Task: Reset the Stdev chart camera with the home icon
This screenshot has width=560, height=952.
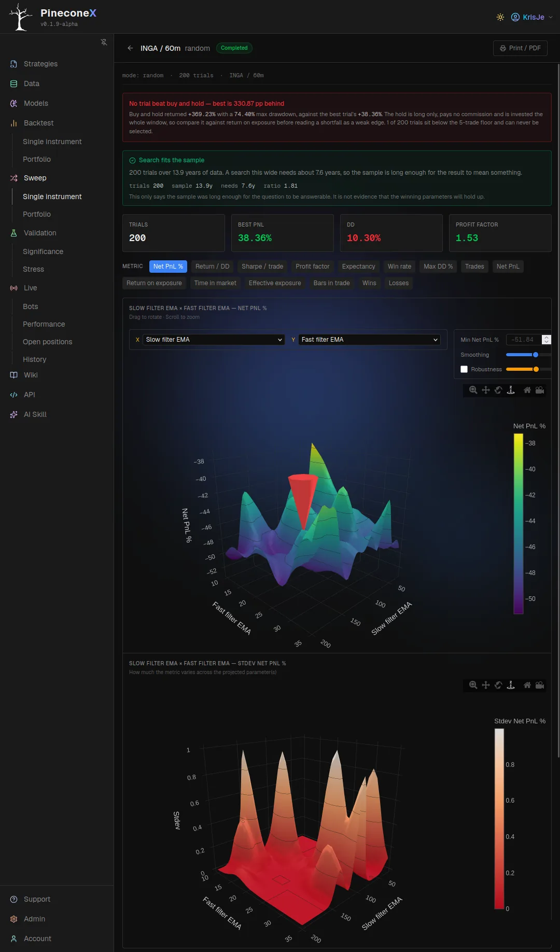Action: pyautogui.click(x=527, y=685)
